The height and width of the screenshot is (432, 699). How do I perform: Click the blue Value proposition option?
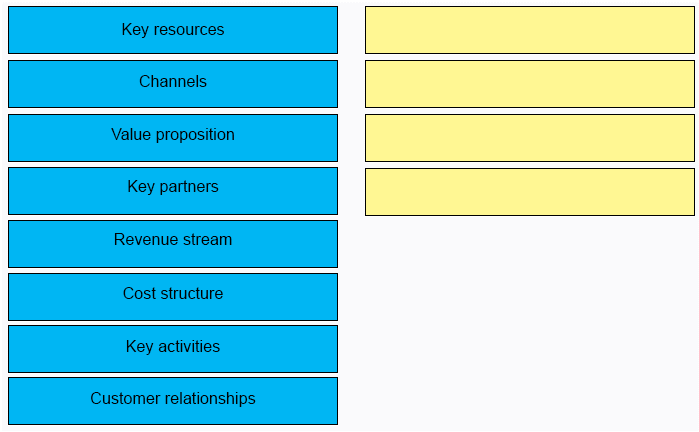pos(173,137)
